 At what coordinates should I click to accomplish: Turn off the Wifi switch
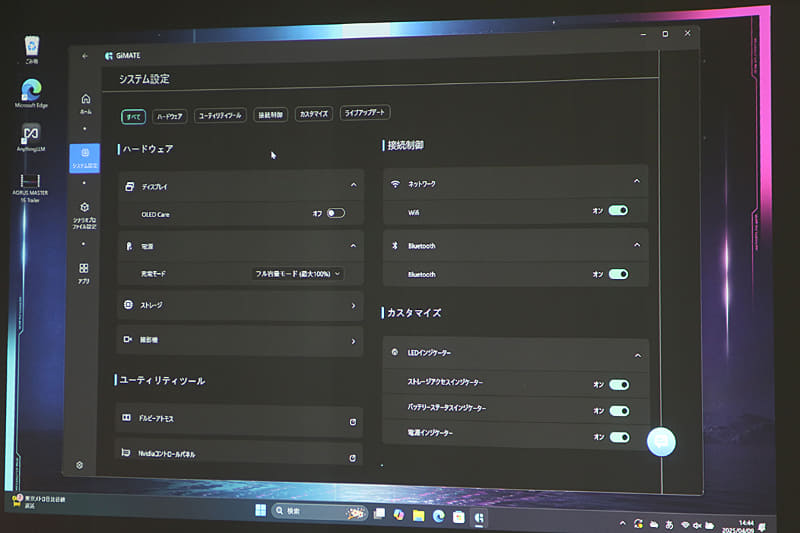click(x=618, y=210)
